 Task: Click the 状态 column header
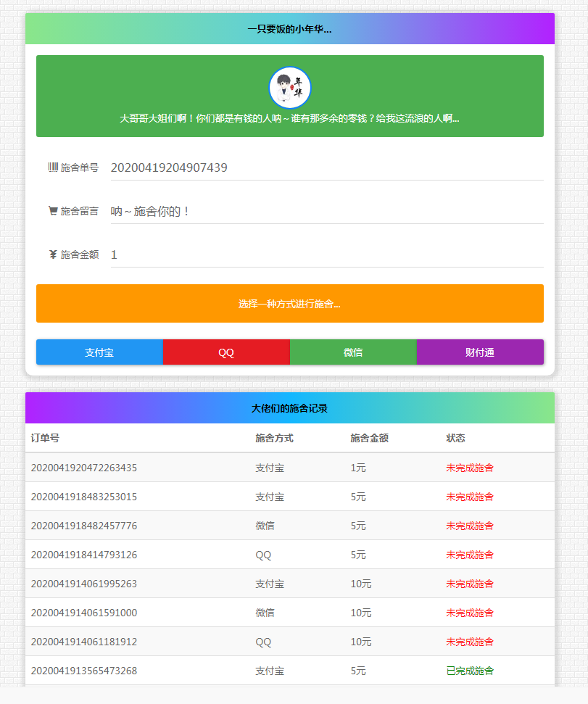click(x=455, y=438)
